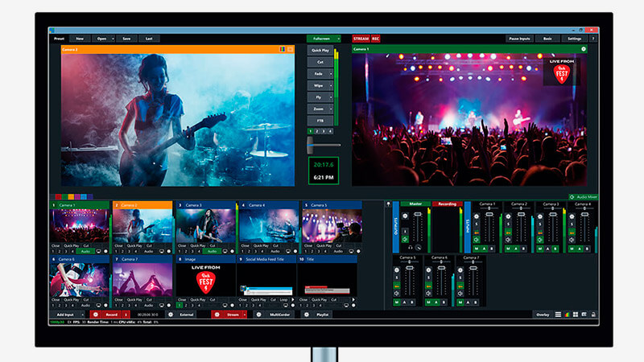Click the Stream settings gear icon
The width and height of the screenshot is (644, 362).
[x=217, y=315]
